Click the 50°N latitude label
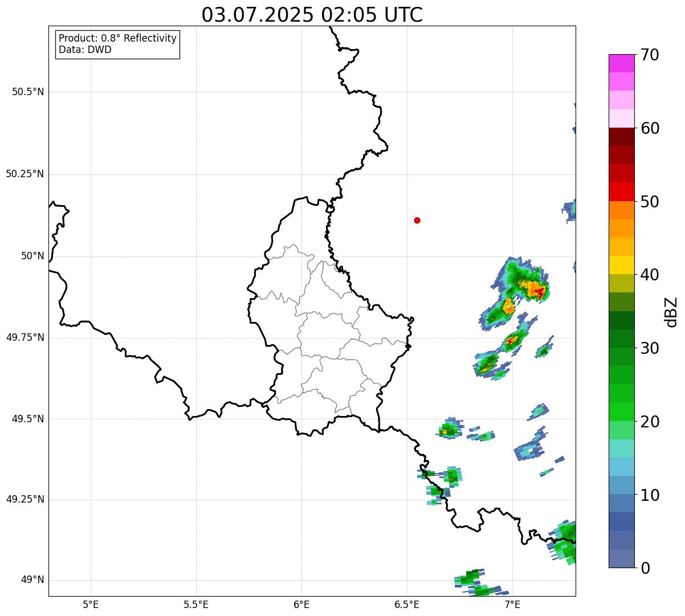 pos(32,256)
